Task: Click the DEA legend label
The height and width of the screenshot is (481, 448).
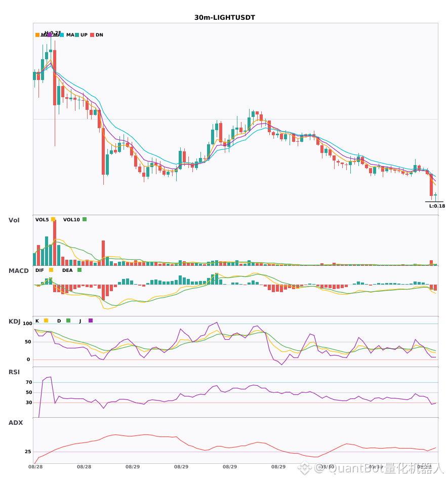Action: (x=67, y=270)
